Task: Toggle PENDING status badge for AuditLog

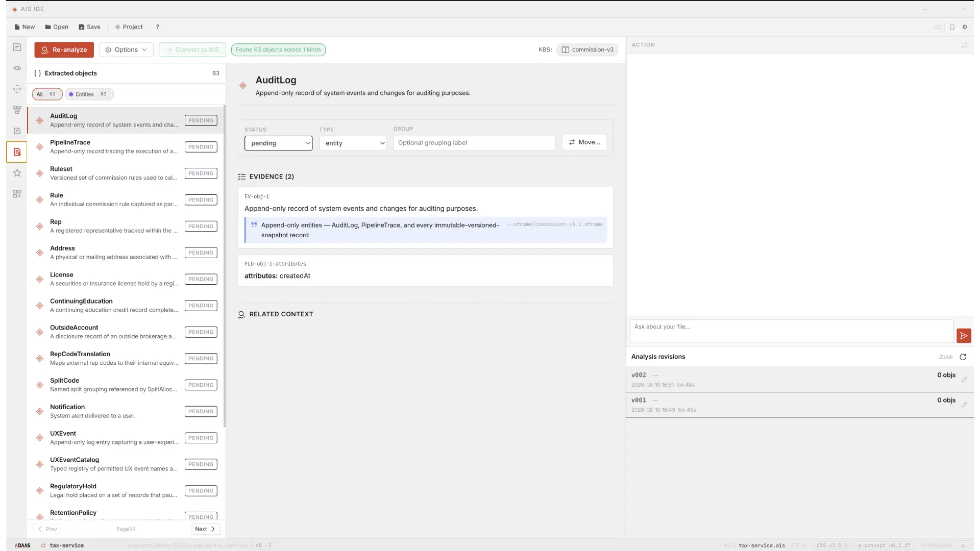Action: coord(201,120)
